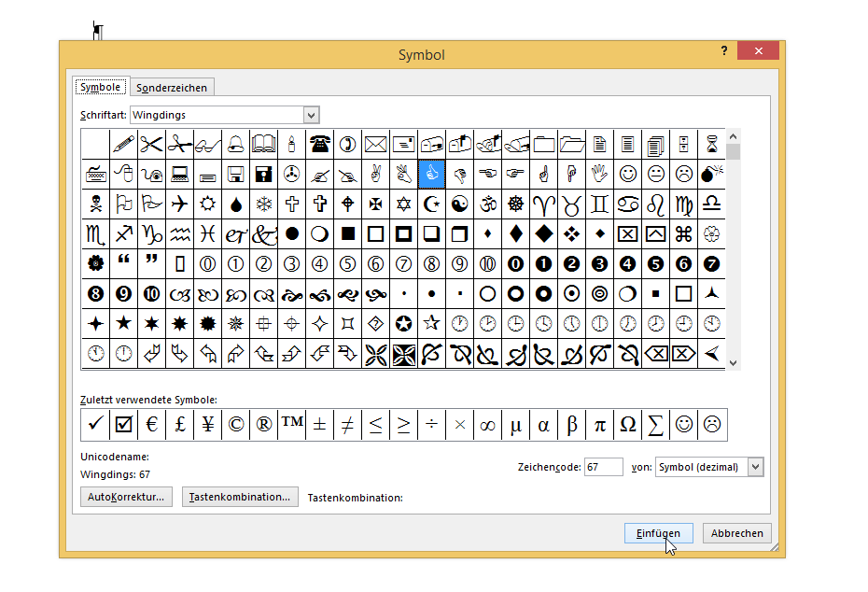Choose the euro sign from recently used symbols

[151, 424]
